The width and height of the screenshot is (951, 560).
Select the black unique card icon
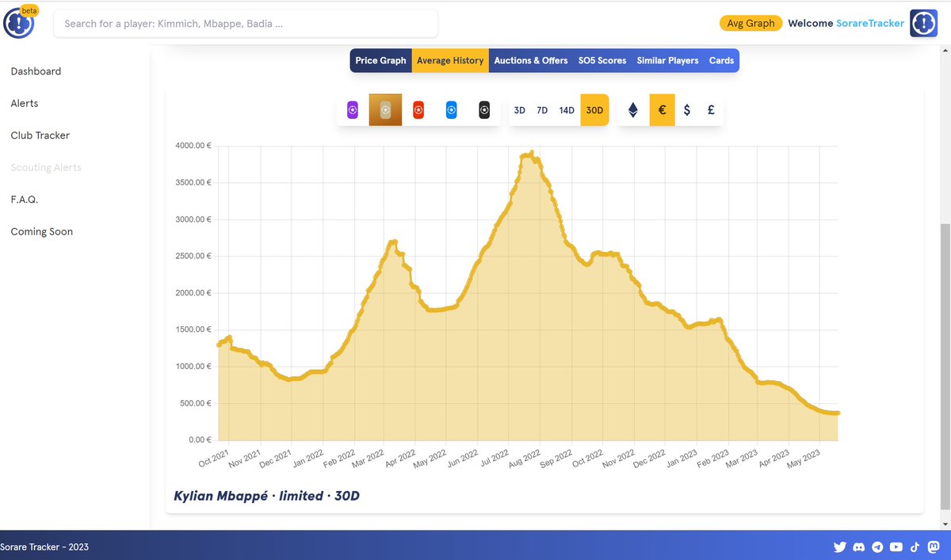click(x=483, y=110)
